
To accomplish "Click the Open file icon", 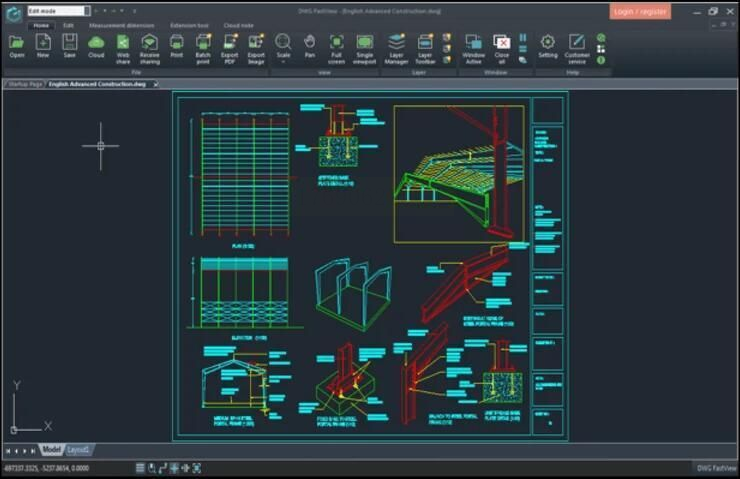I will (17, 46).
